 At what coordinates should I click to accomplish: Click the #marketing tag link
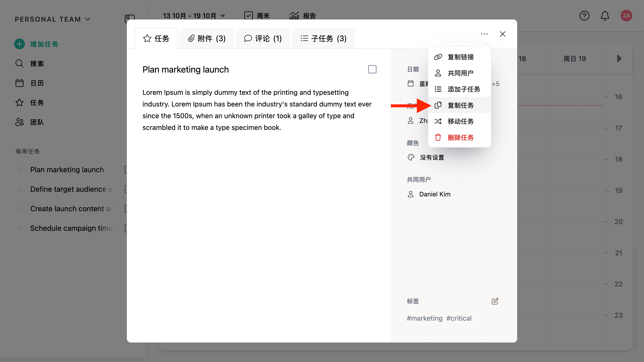click(x=424, y=318)
